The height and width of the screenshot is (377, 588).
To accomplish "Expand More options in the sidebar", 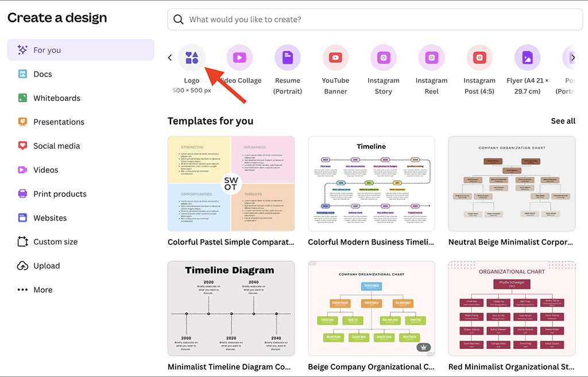I will coord(43,290).
